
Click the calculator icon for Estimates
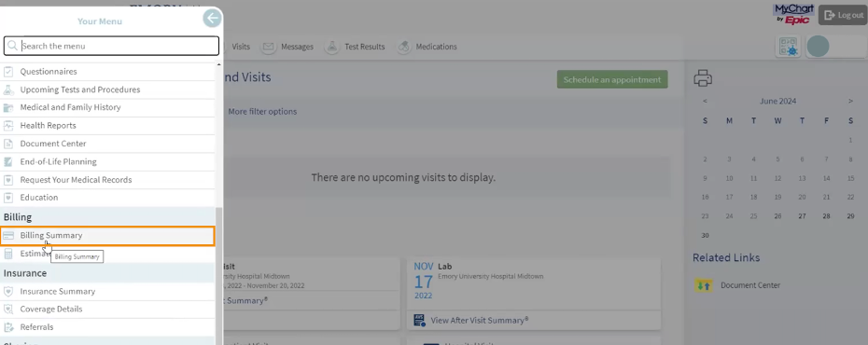(8, 254)
